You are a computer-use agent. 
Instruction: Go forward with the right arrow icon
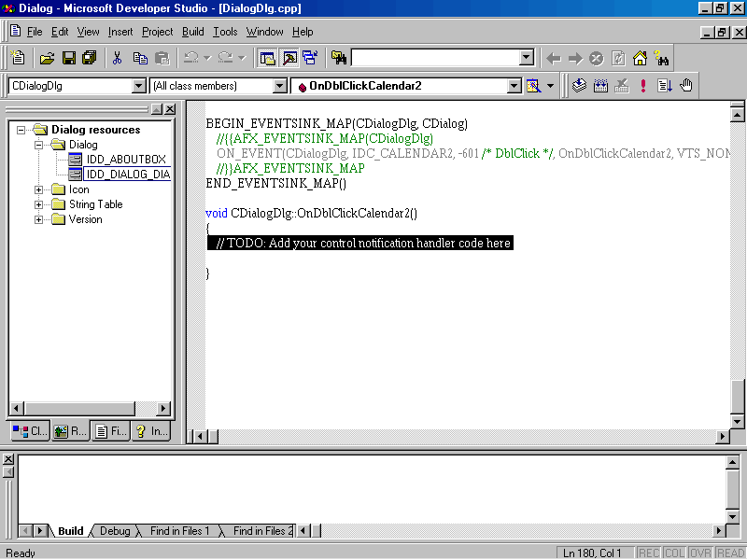click(575, 59)
